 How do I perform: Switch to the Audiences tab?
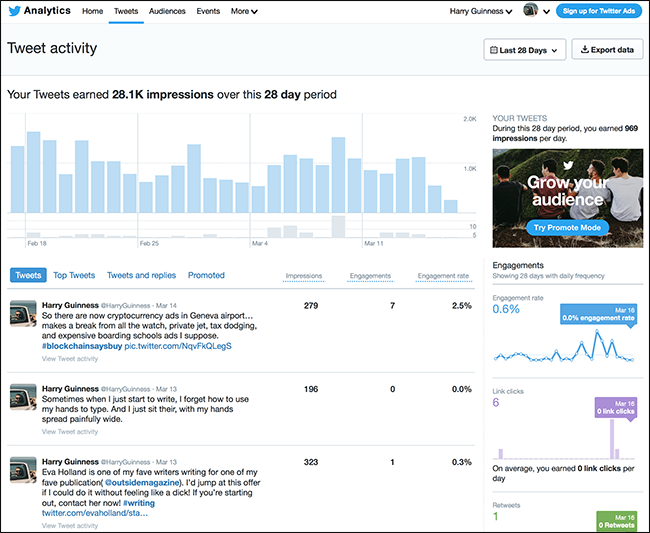[x=167, y=11]
